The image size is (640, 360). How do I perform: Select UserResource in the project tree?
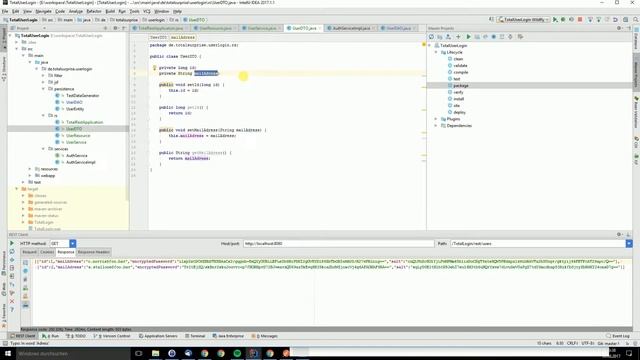coord(78,136)
